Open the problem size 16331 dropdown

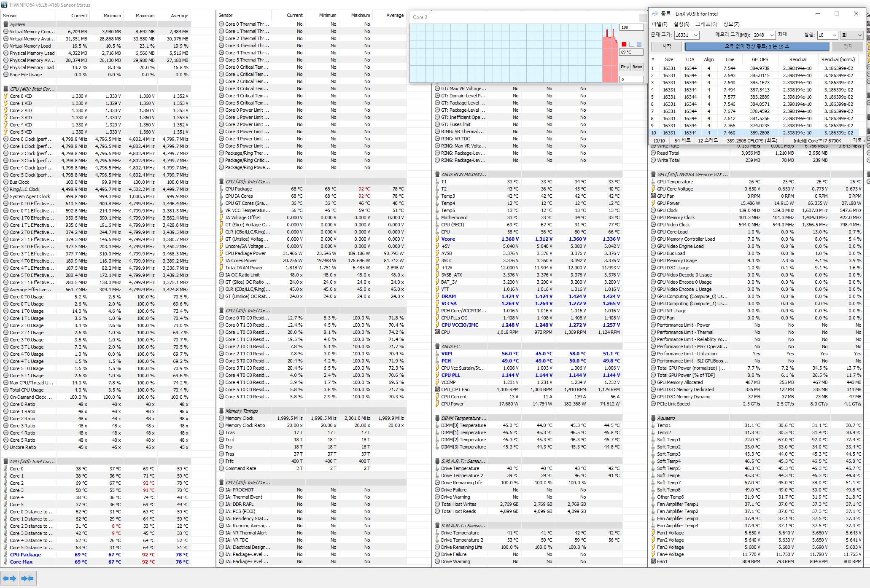point(695,35)
